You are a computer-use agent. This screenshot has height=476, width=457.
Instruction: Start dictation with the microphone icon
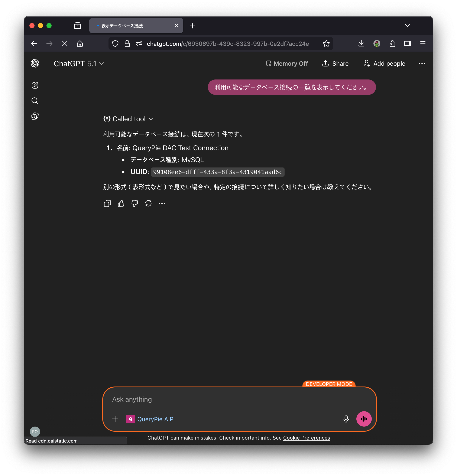pos(346,419)
